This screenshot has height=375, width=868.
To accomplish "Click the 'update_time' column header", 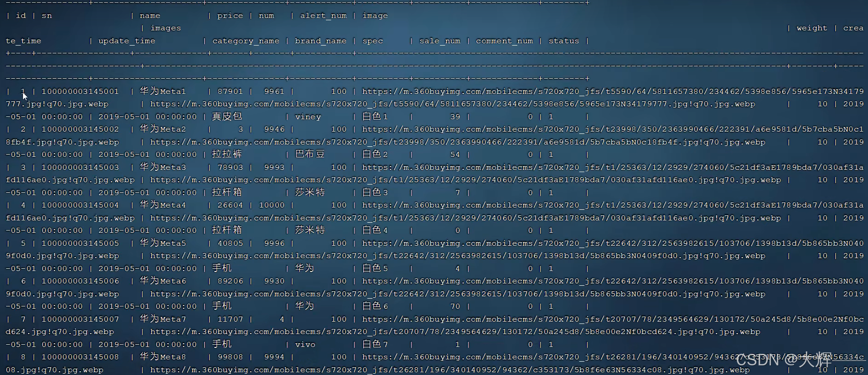I will 127,41.
